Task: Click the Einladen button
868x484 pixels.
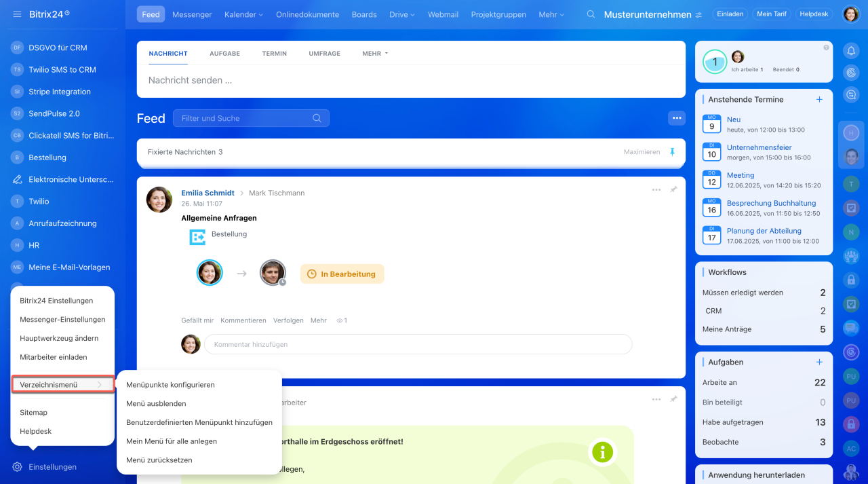Action: pyautogui.click(x=730, y=14)
